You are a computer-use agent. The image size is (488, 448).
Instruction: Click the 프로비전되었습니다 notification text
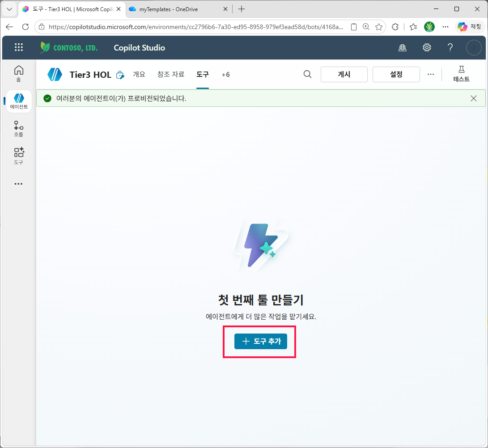pos(121,99)
